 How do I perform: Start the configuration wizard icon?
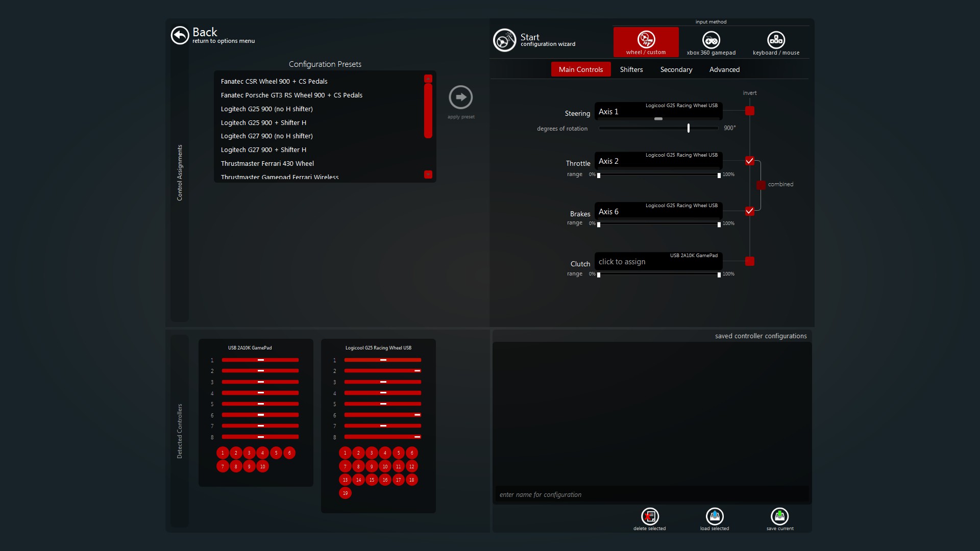[x=504, y=40]
